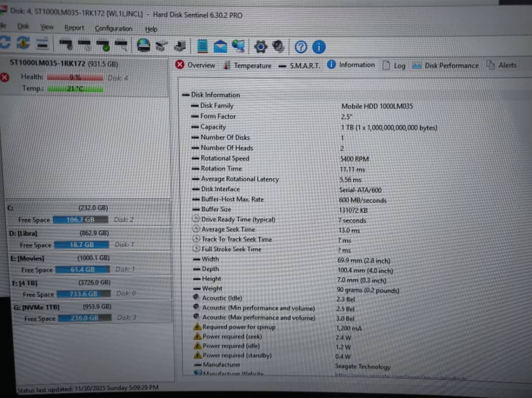Open the Disk menu
This screenshot has height=398, width=532.
tap(23, 27)
